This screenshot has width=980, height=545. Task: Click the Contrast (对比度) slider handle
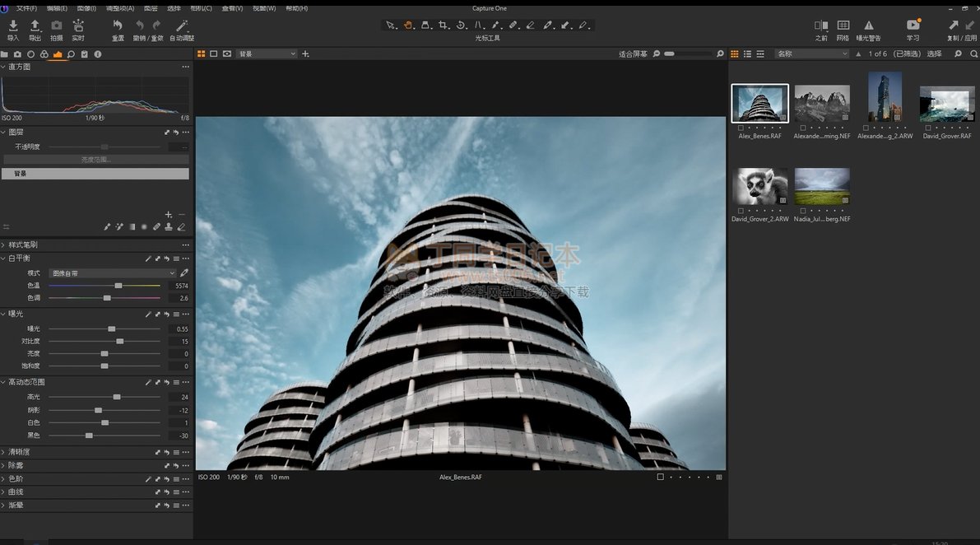coord(120,341)
